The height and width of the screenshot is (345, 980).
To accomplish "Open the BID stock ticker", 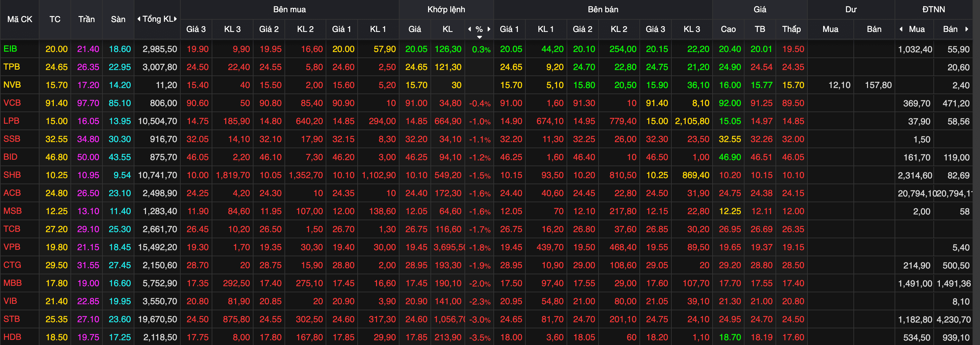I will (10, 157).
